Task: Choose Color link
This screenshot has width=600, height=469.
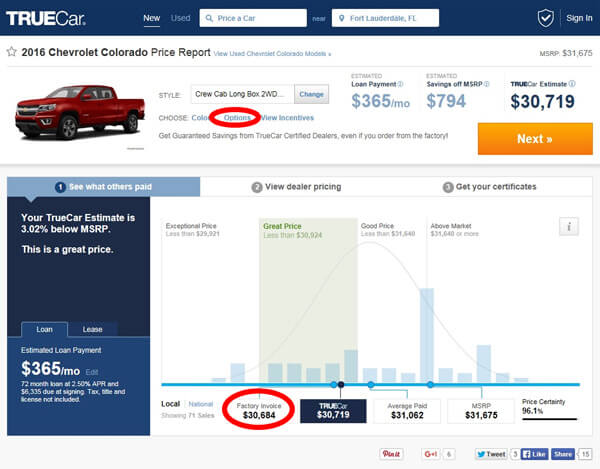Action: [200, 118]
